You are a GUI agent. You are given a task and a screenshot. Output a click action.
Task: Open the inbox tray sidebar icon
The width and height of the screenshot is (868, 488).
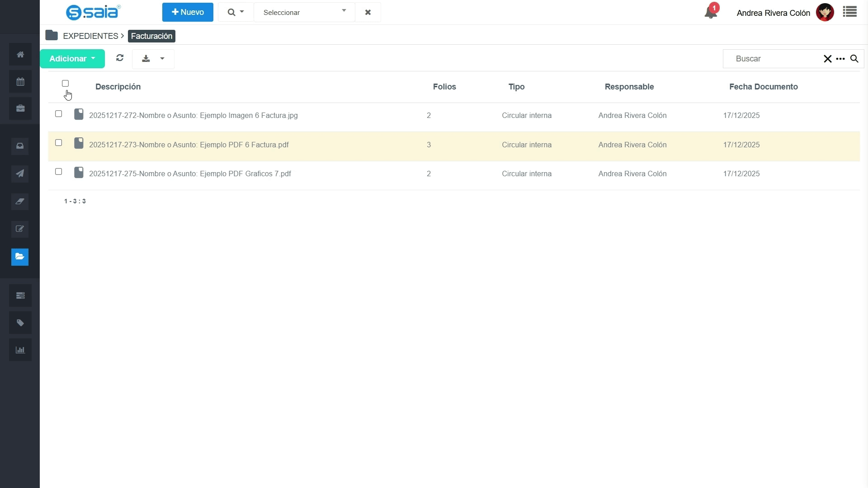(20, 146)
